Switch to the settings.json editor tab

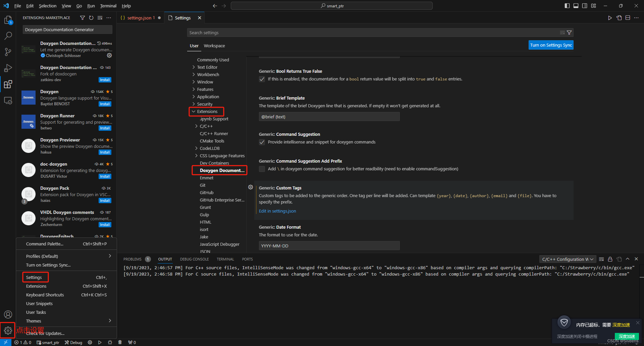140,18
